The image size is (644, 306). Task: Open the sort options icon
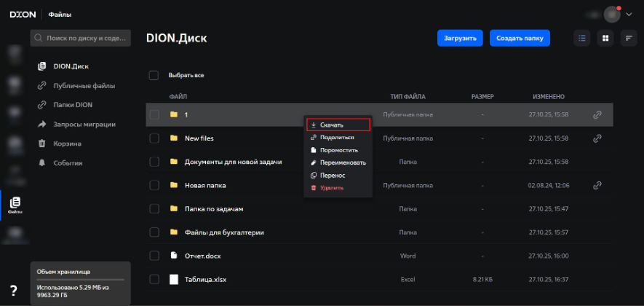[x=629, y=38]
